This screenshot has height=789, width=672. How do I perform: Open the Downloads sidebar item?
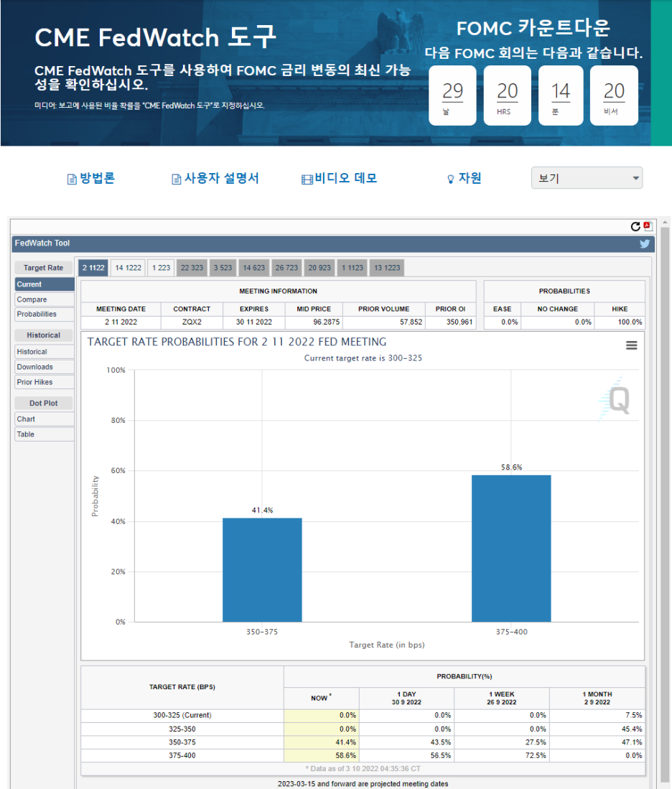tap(45, 367)
